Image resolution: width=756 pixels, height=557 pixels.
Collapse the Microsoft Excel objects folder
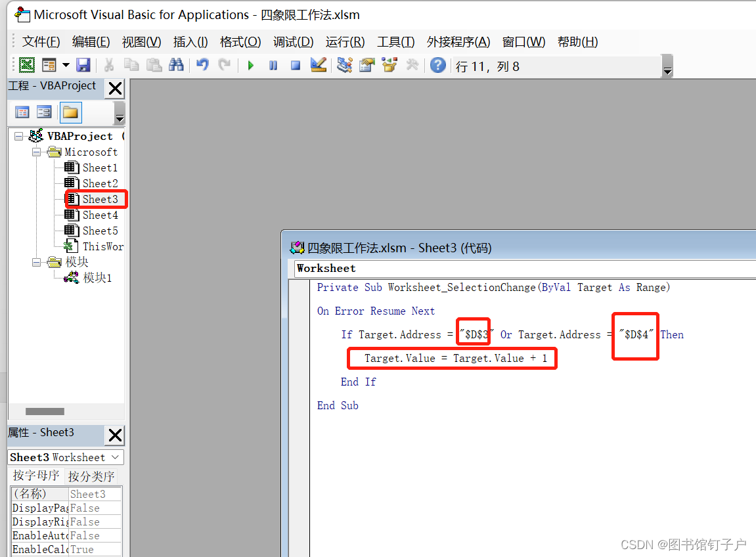pos(36,152)
